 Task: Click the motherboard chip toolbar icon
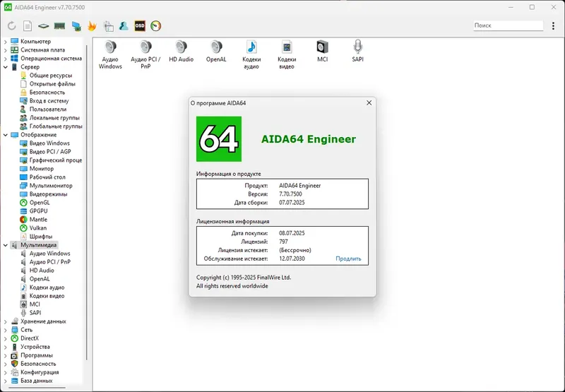43,26
